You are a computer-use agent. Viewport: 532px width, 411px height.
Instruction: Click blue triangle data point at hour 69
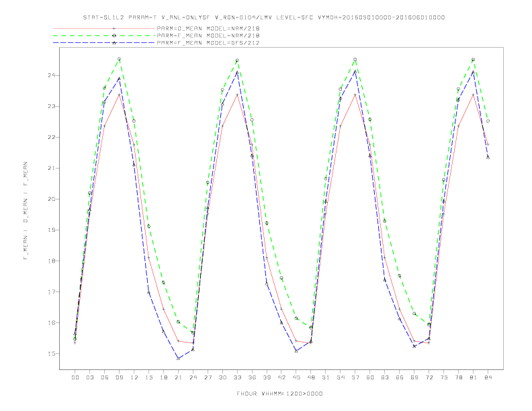414,346
